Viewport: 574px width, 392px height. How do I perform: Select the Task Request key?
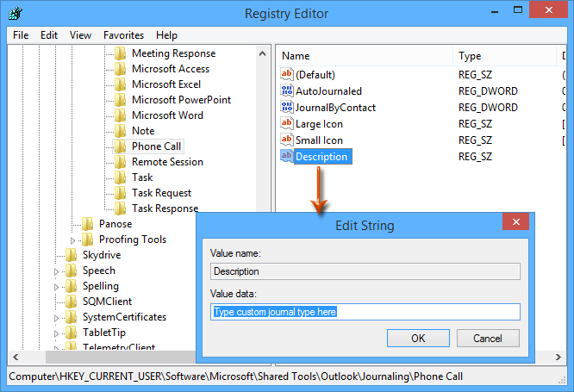click(x=161, y=193)
